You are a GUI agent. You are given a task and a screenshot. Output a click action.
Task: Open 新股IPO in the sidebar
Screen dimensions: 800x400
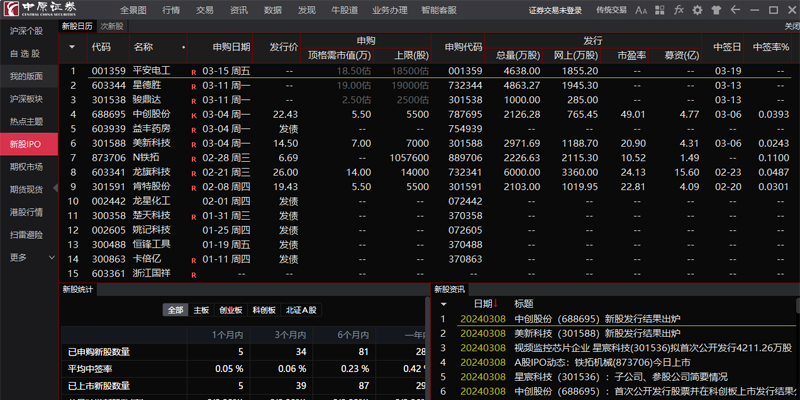(29, 144)
